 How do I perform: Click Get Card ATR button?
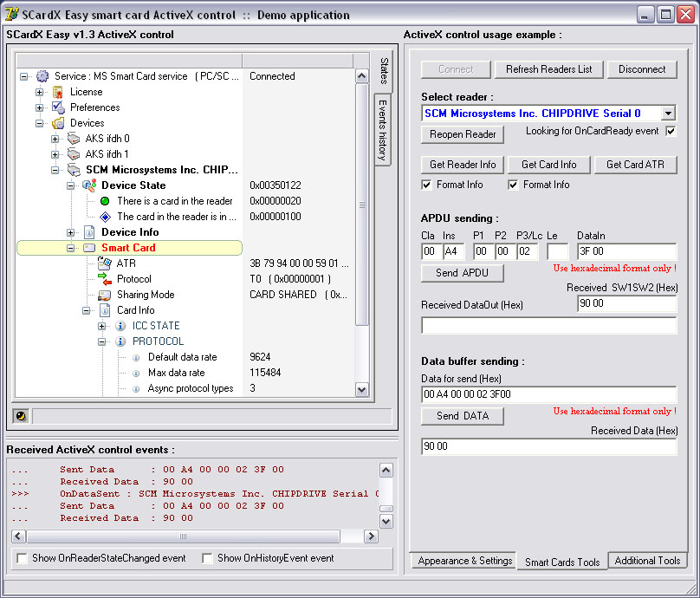(x=635, y=165)
